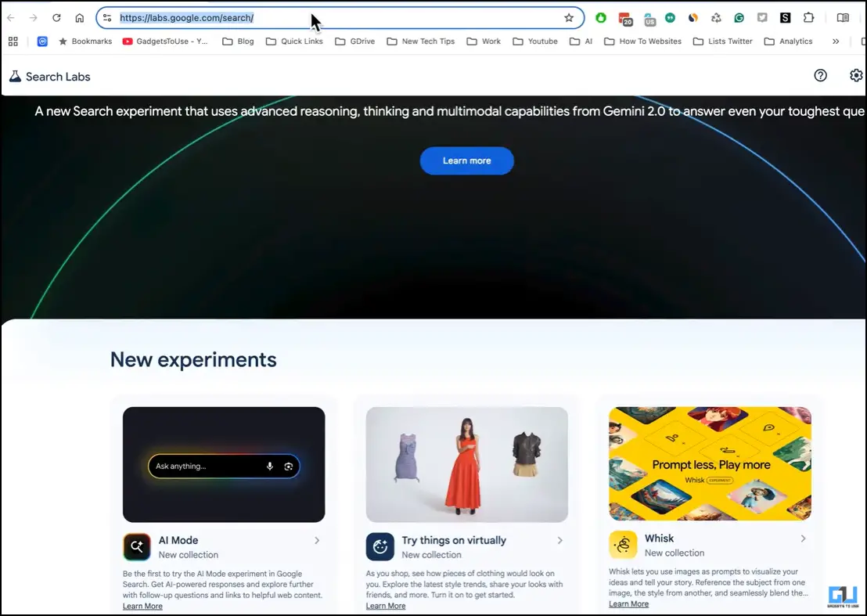Open the browser home page

click(x=80, y=18)
